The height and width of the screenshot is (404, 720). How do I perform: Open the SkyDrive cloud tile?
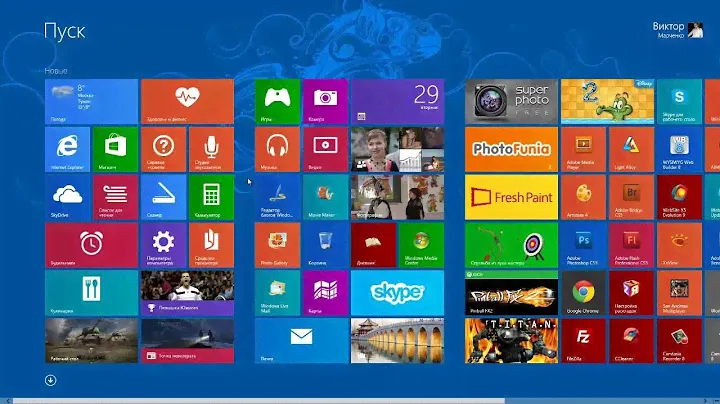[x=67, y=196]
